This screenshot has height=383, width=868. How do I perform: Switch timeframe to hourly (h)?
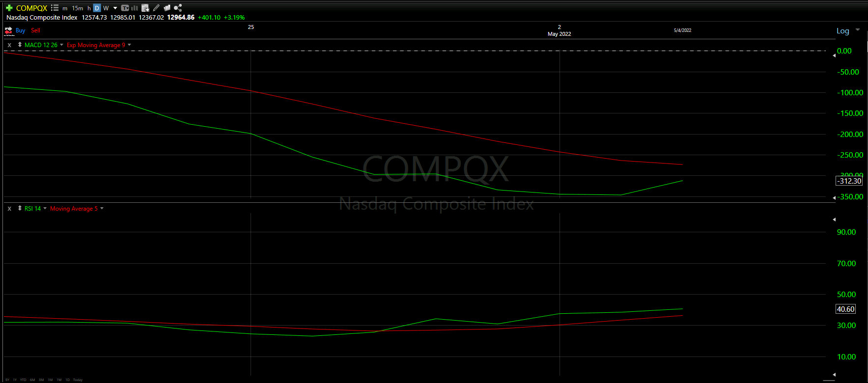coord(89,8)
